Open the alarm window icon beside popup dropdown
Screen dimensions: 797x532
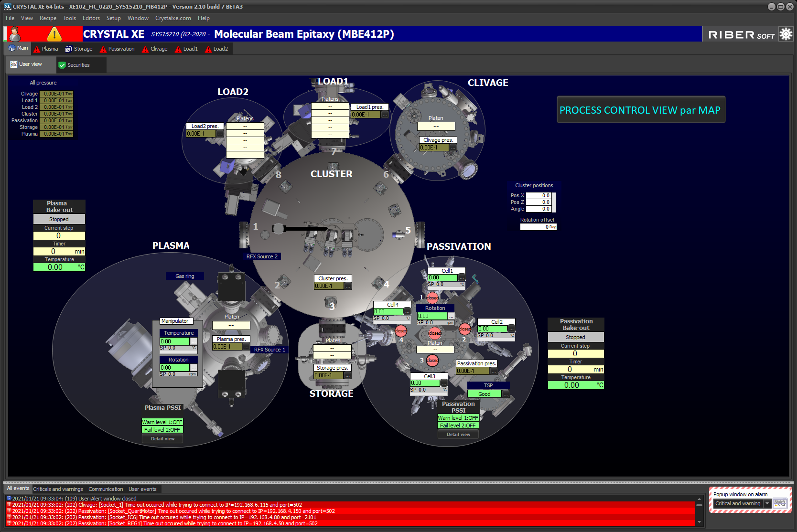click(x=779, y=503)
